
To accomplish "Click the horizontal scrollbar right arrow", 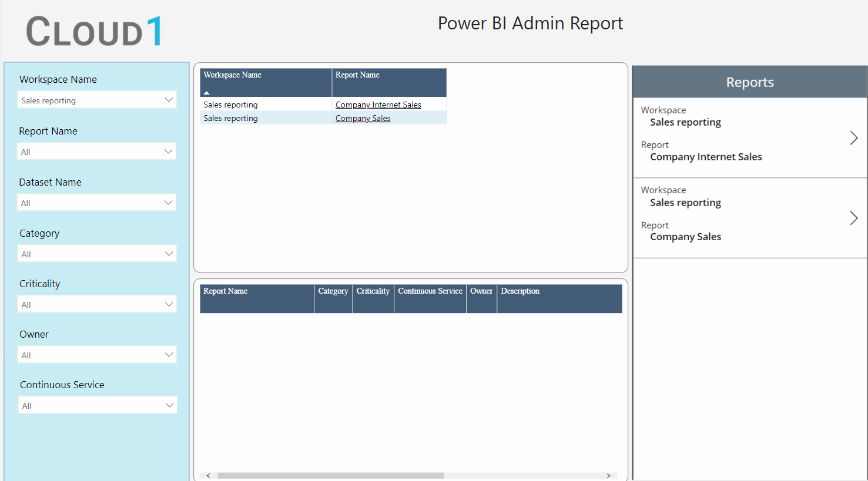I will click(608, 476).
